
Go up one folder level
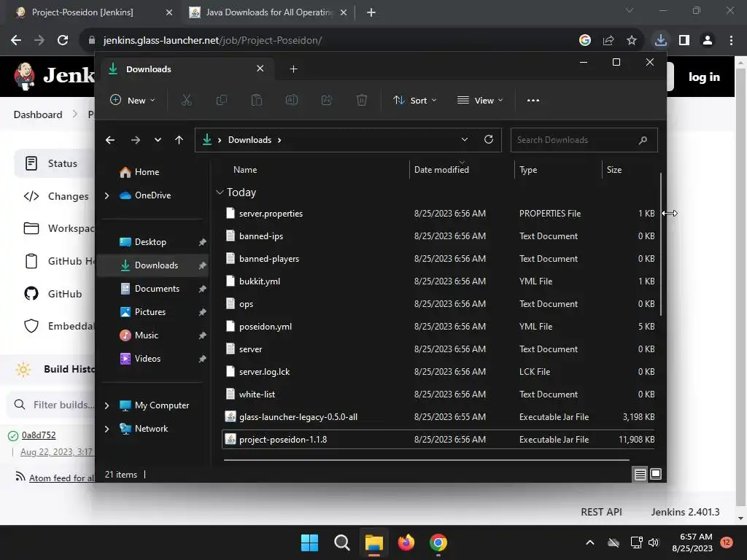pos(179,140)
